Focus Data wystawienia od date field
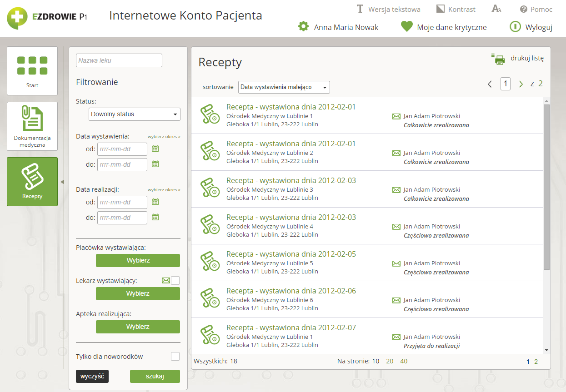This screenshot has height=392, width=566. pos(122,149)
